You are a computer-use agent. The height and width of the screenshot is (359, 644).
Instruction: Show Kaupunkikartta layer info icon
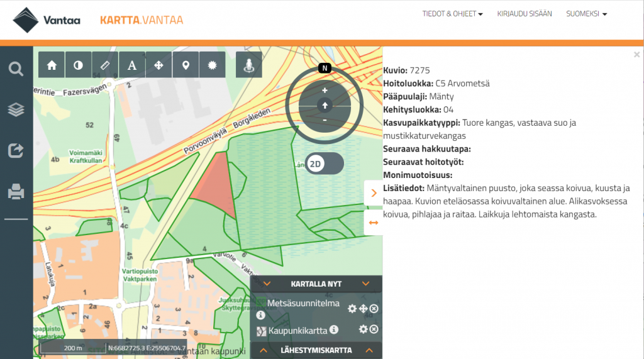[334, 329]
